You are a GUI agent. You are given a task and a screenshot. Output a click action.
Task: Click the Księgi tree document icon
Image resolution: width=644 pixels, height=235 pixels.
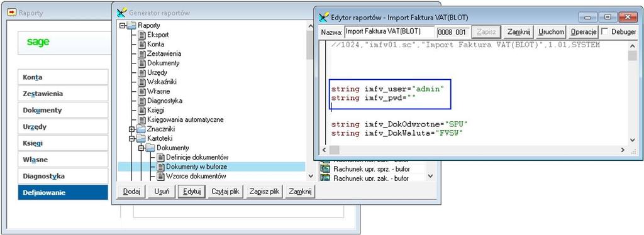142,111
